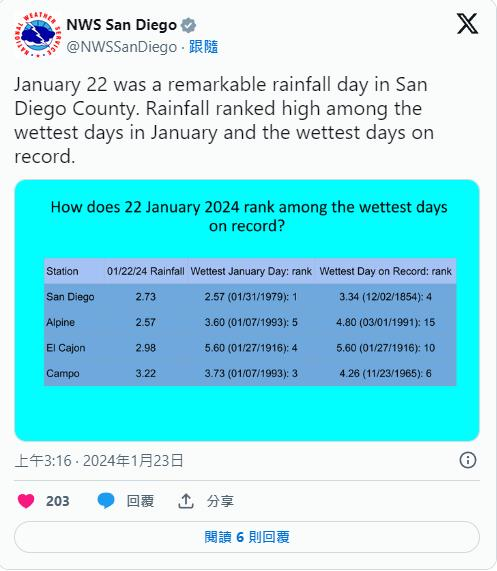Click the 分享 share label
Image resolution: width=497 pixels, height=571 pixels.
220,501
